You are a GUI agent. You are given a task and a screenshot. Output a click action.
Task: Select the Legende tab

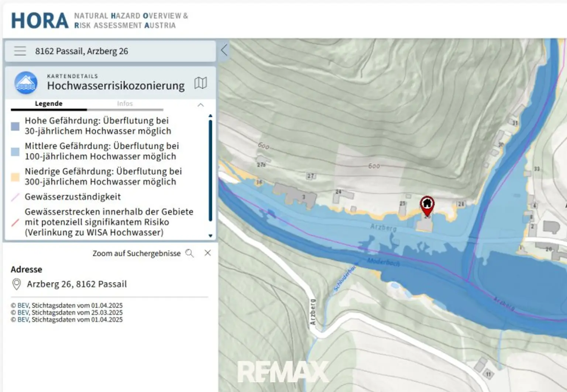click(x=48, y=104)
